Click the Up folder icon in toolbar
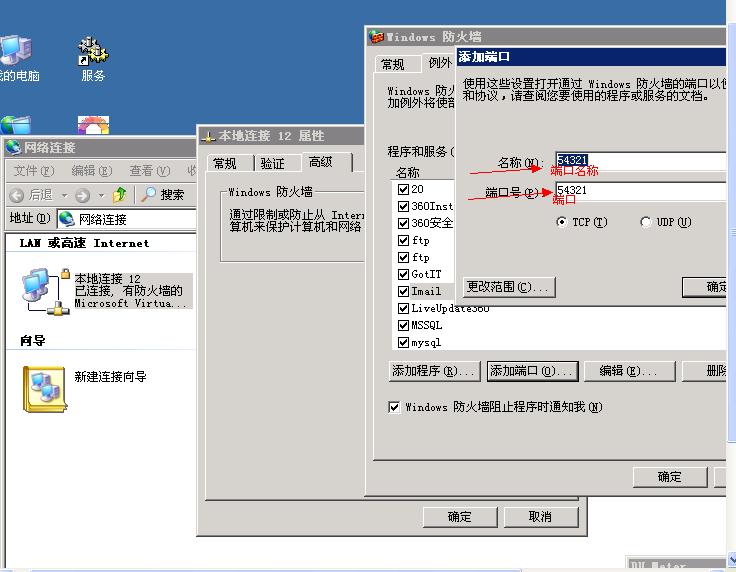 point(120,195)
